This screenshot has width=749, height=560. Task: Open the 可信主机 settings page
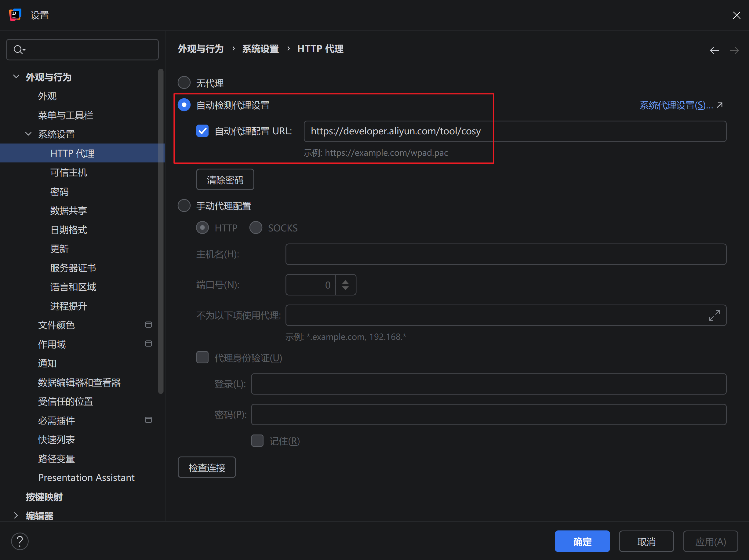69,172
